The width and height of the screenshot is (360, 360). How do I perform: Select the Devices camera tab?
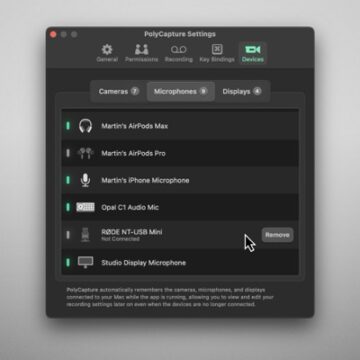pyautogui.click(x=253, y=53)
